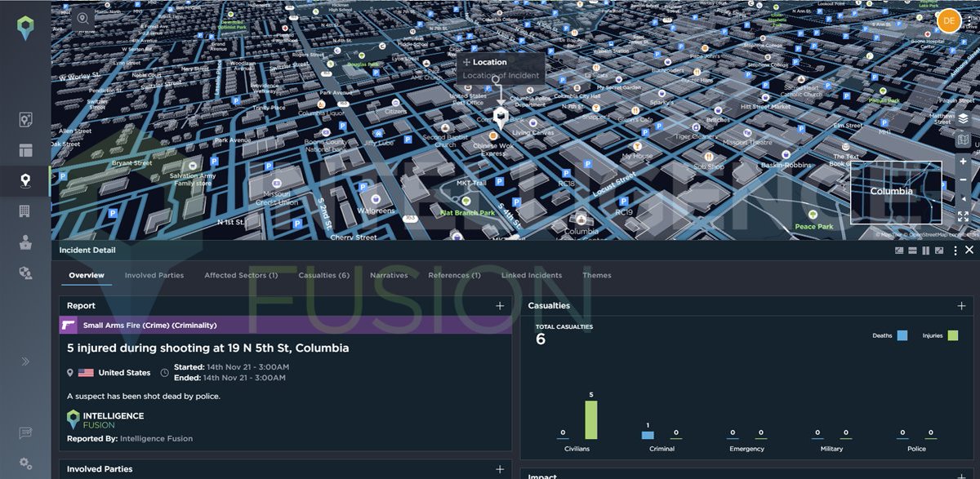
Task: Click the United States flag icon
Action: click(87, 373)
